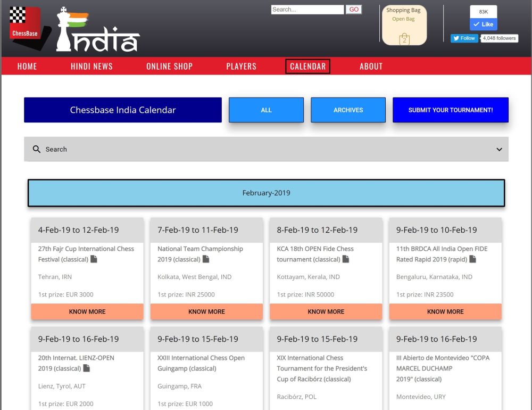The height and width of the screenshot is (410, 532).
Task: Click date 8-Feb-19 to 12-Feb-19
Action: (317, 230)
